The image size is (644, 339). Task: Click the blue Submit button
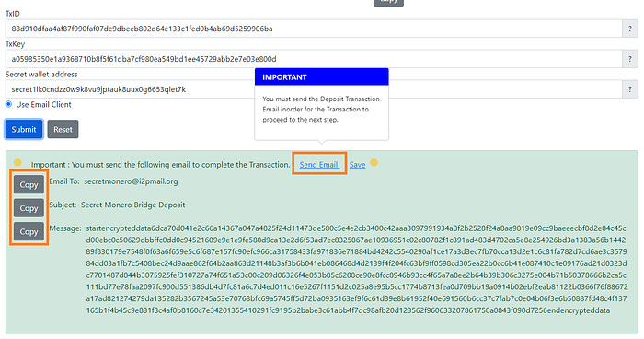click(24, 129)
